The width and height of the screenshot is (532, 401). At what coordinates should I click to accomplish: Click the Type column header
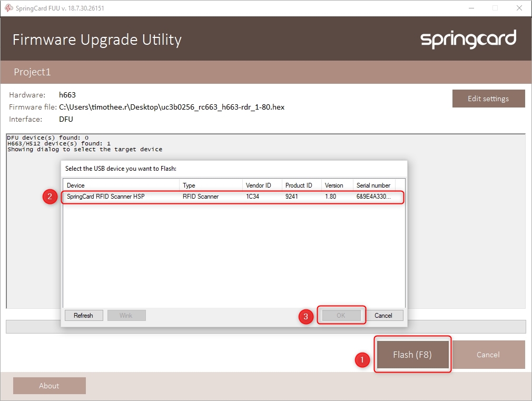(211, 185)
